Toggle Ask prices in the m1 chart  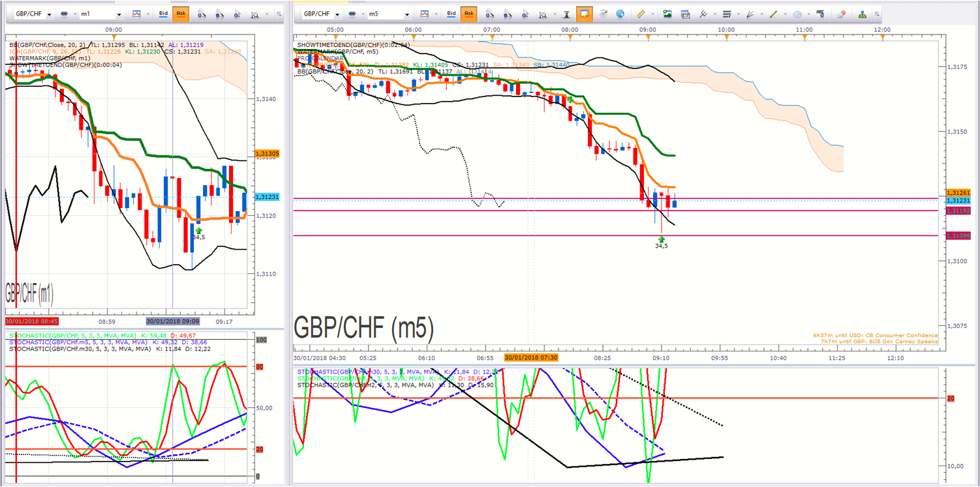(180, 14)
